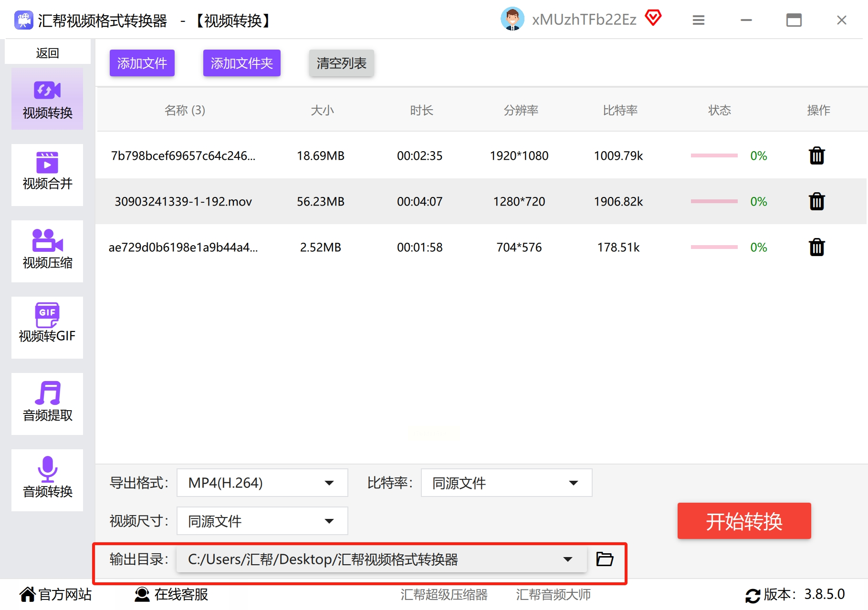Browse output folder with the folder icon
The width and height of the screenshot is (868, 610).
tap(605, 558)
